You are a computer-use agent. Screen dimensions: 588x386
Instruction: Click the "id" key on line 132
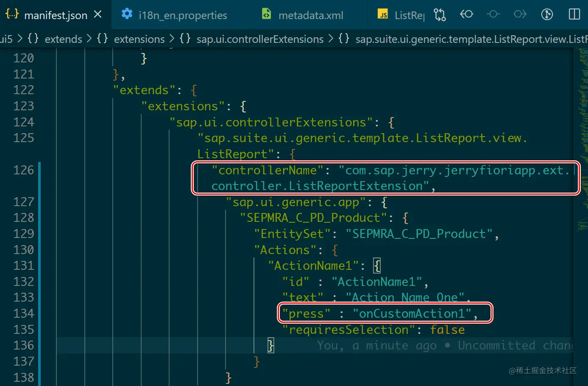tap(296, 282)
